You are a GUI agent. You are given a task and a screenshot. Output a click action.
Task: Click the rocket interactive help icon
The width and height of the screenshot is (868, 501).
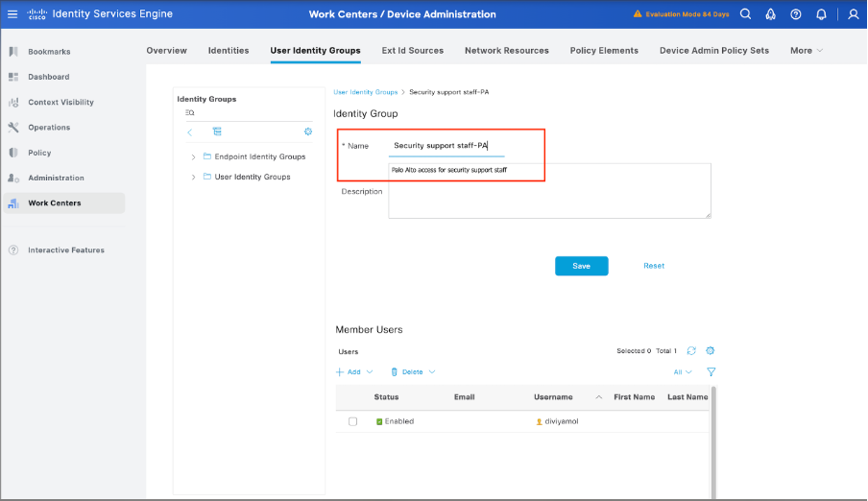(771, 14)
